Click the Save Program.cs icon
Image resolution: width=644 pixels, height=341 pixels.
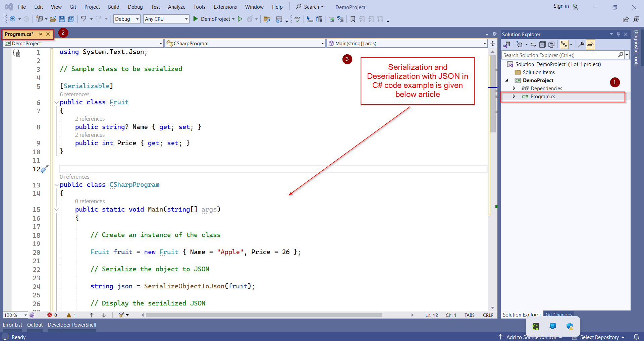pos(62,19)
